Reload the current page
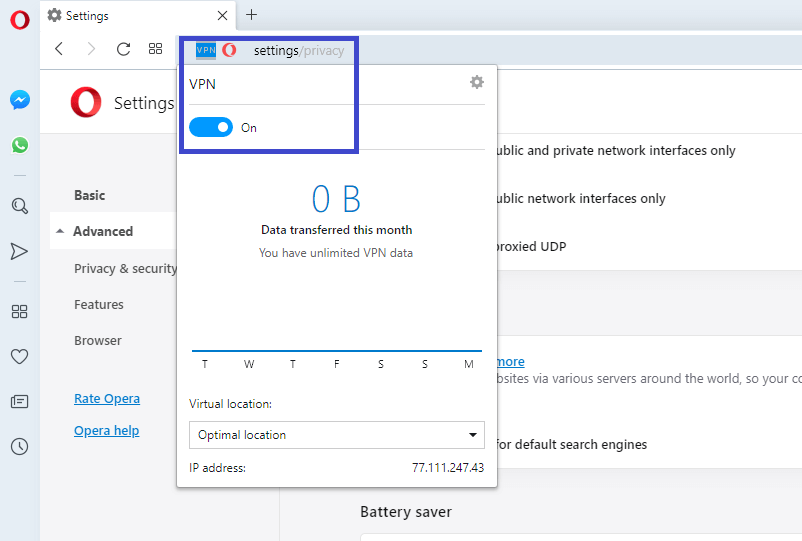This screenshot has height=541, width=802. point(123,49)
